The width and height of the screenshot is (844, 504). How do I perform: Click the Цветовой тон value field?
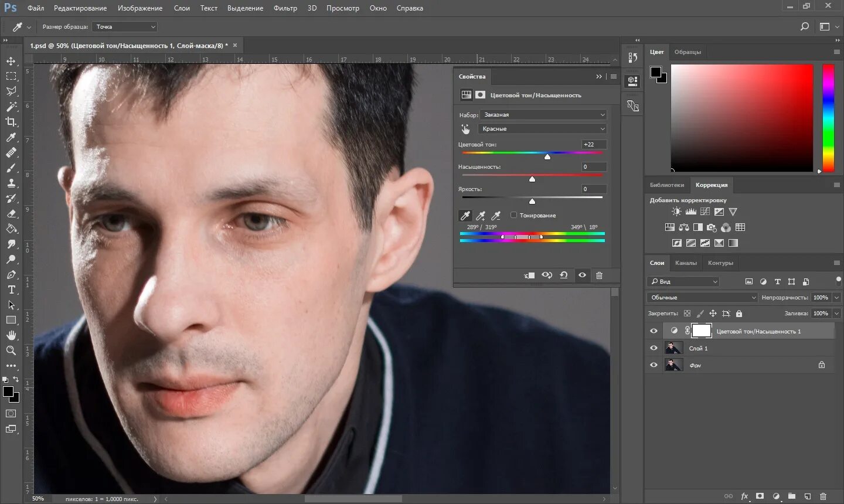594,144
